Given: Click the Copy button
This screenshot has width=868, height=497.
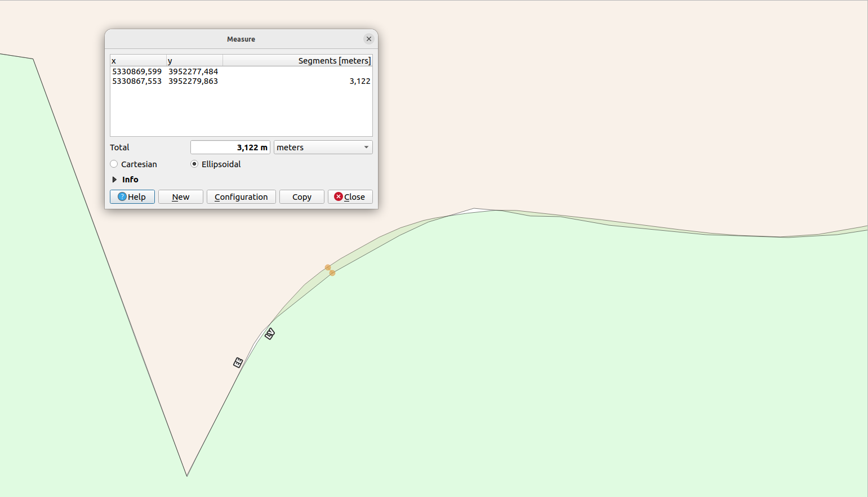Looking at the screenshot, I should (302, 197).
